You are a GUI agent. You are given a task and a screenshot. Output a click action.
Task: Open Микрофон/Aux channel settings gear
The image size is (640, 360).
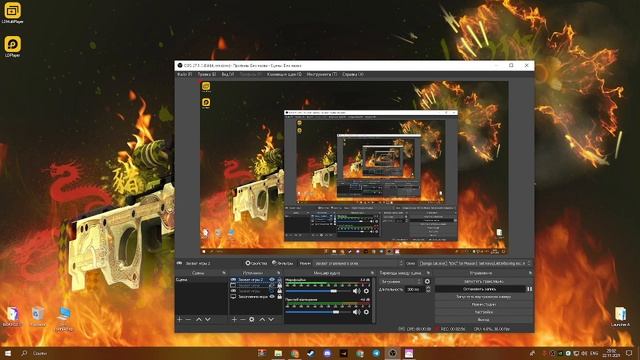click(x=366, y=291)
